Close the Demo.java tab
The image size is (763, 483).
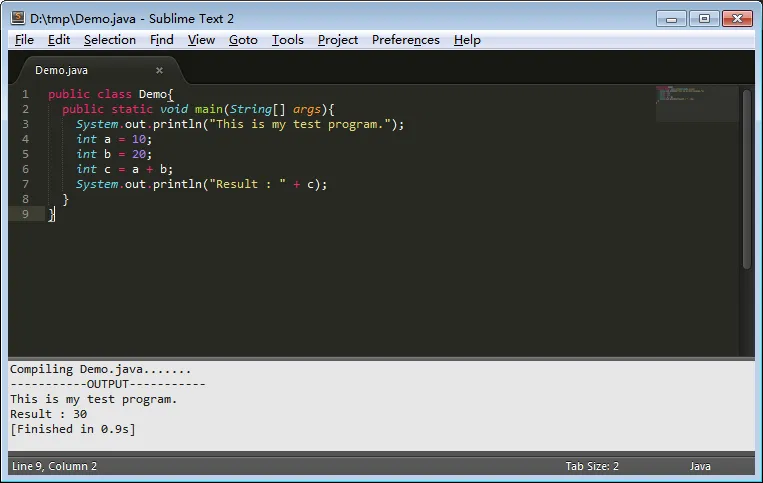click(x=159, y=71)
